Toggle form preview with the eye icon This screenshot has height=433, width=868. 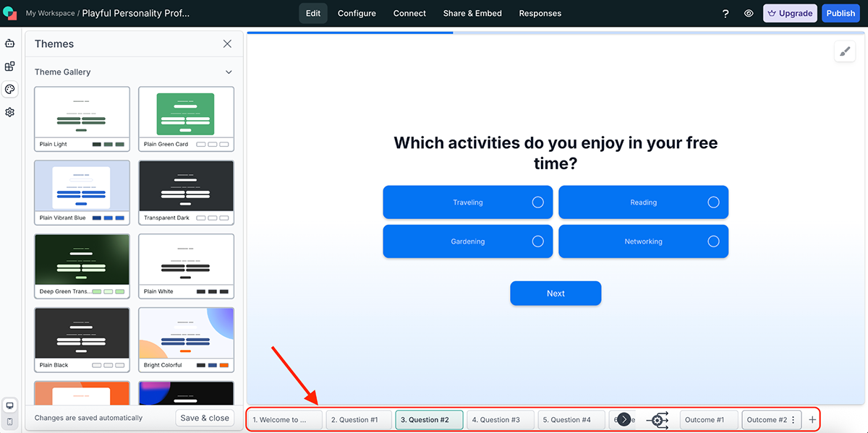[x=749, y=13]
